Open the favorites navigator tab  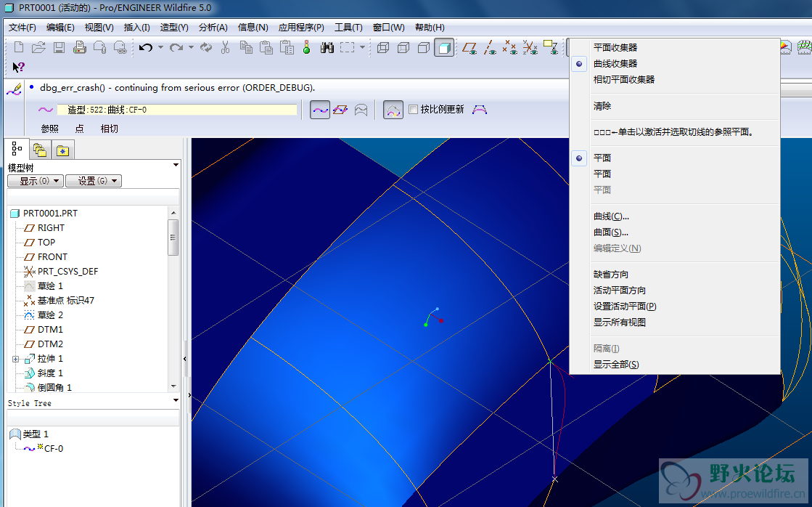(x=62, y=150)
